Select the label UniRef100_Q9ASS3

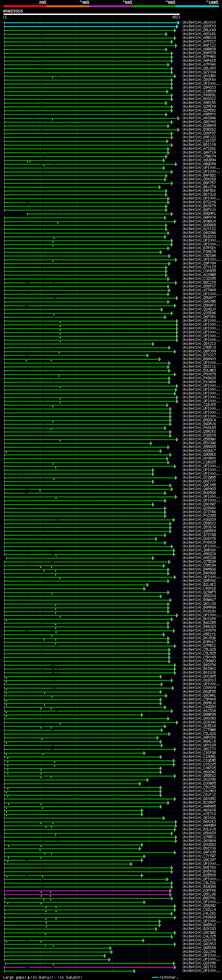tap(199, 88)
